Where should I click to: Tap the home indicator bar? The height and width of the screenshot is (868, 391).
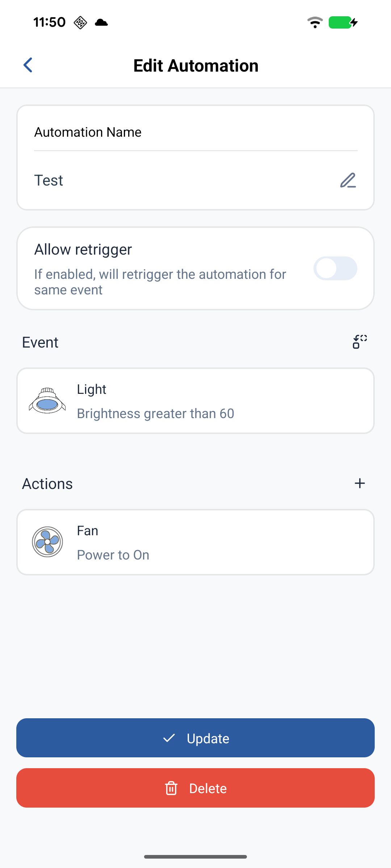[x=195, y=856]
